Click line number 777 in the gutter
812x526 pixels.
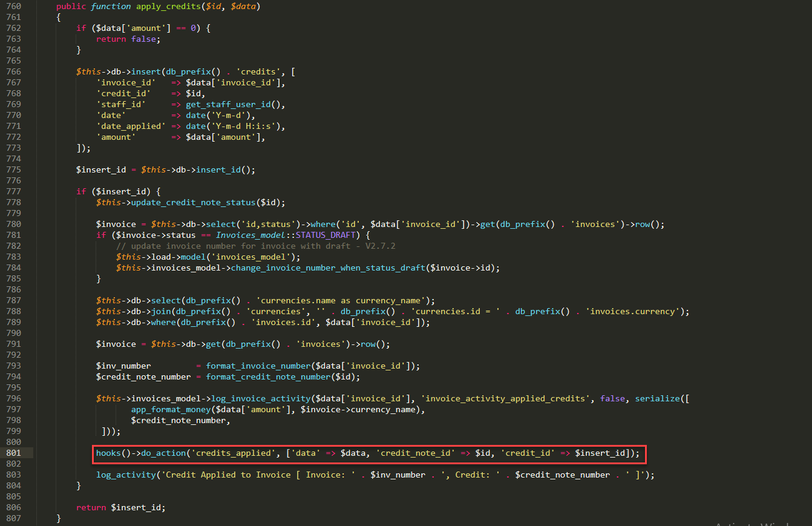(x=13, y=191)
